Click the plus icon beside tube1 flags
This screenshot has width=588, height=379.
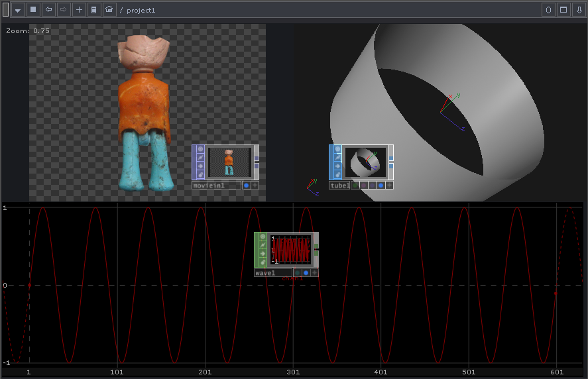coord(390,185)
